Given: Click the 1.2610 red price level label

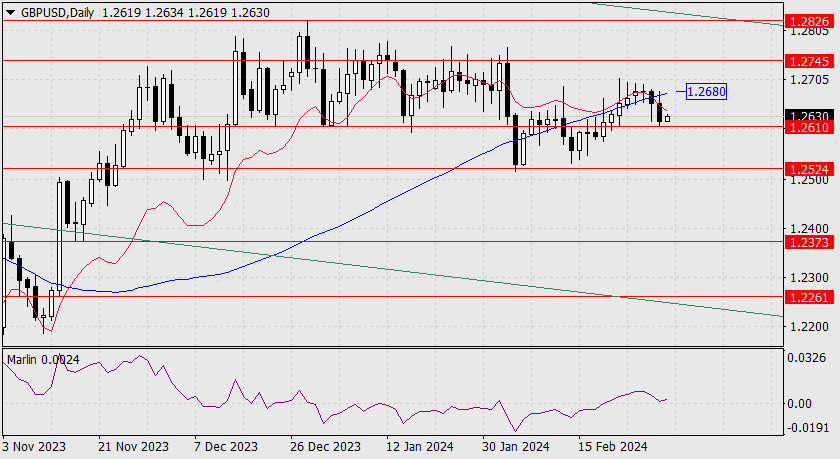Looking at the screenshot, I should (809, 127).
